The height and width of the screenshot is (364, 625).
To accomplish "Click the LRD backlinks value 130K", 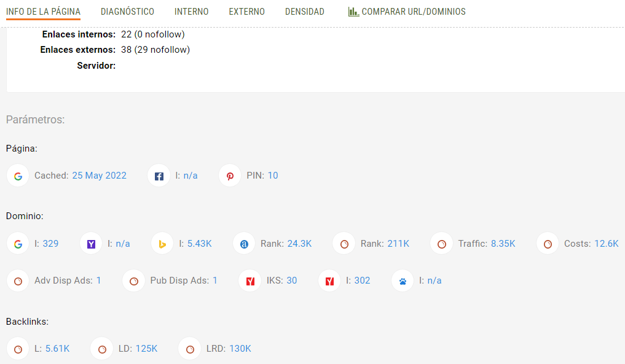I will (240, 349).
